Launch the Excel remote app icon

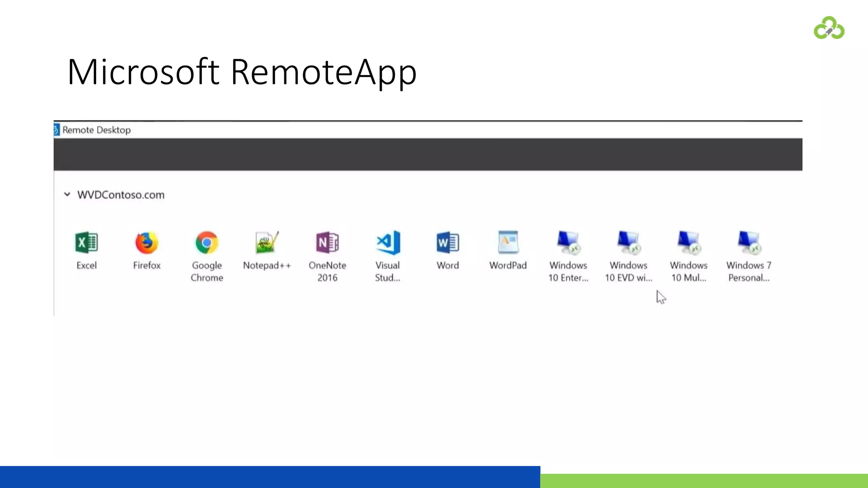click(86, 243)
